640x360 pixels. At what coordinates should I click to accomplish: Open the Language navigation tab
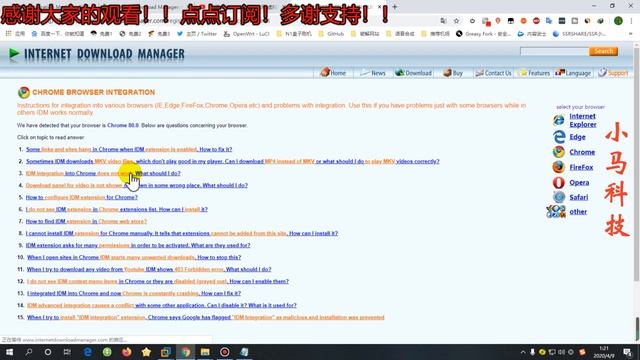click(x=573, y=73)
